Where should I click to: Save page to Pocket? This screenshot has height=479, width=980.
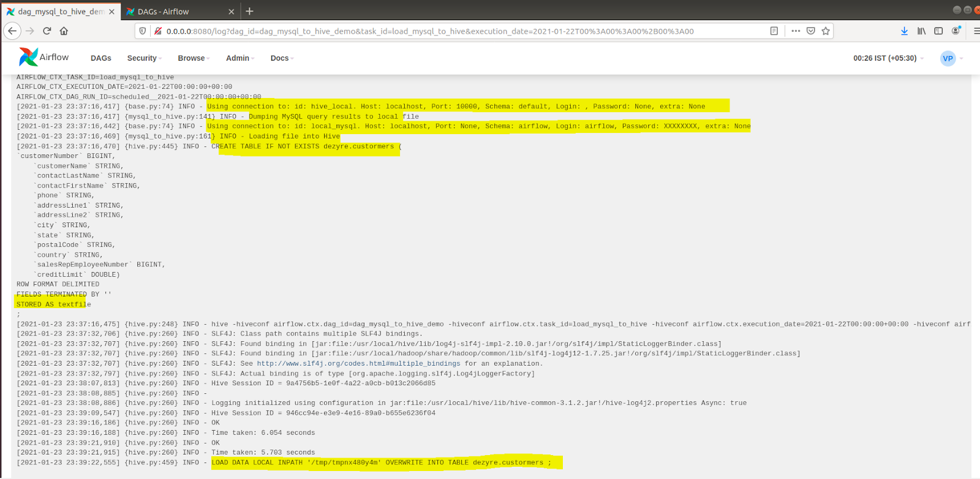(811, 31)
